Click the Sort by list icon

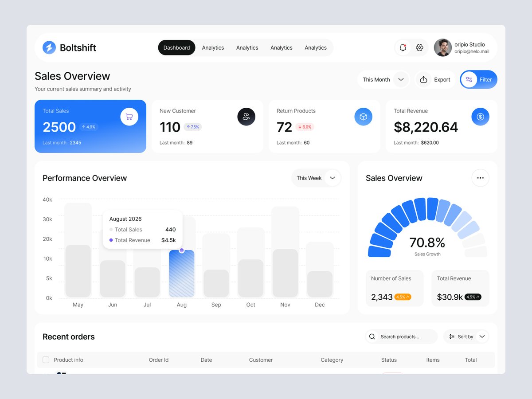click(x=452, y=336)
